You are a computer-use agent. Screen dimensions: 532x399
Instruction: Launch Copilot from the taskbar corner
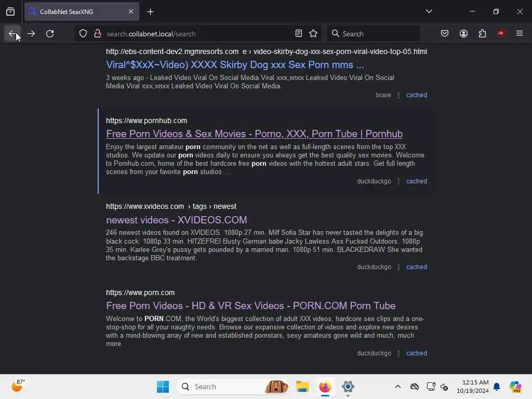click(x=515, y=387)
